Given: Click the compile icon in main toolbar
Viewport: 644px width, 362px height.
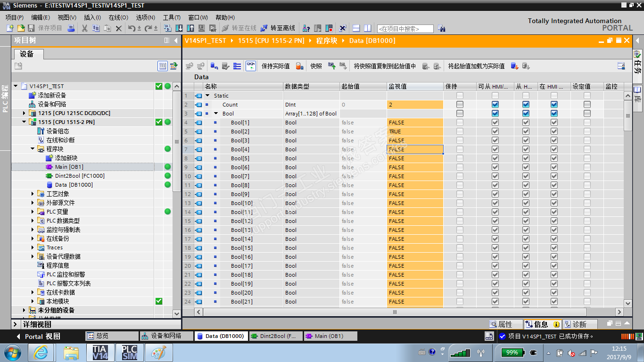Looking at the screenshot, I should (168, 28).
